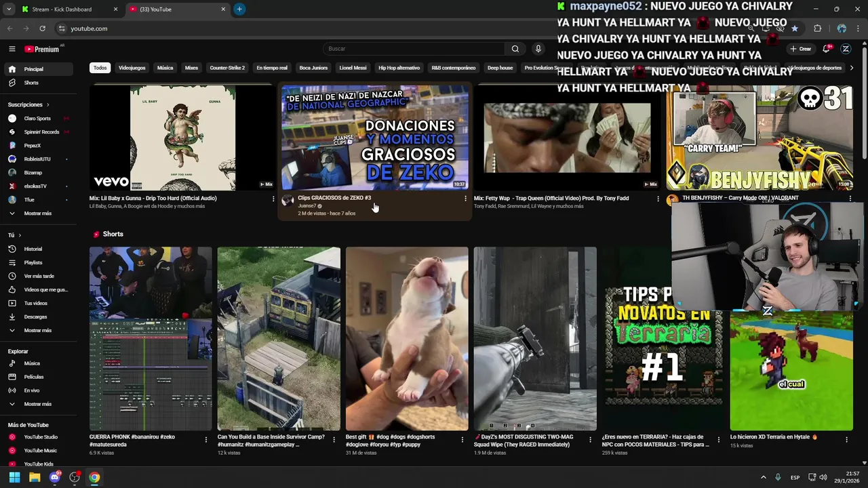The image size is (868, 488).
Task: Open Tus videos in the sidebar
Action: click(x=39, y=303)
